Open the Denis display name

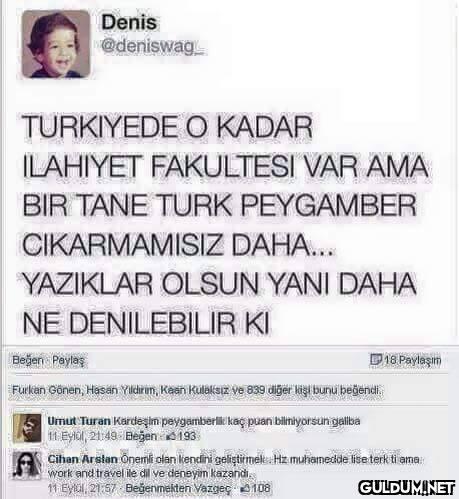129,23
